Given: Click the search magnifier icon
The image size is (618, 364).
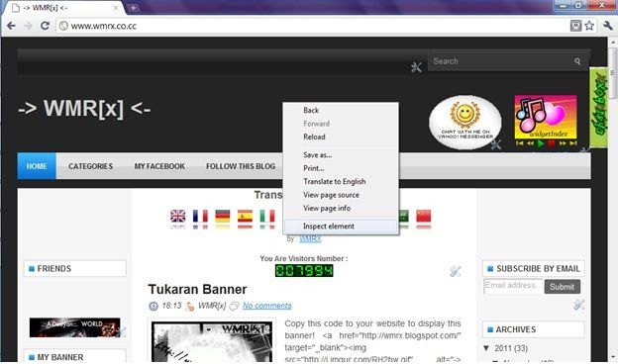Looking at the screenshot, I should click(x=577, y=61).
